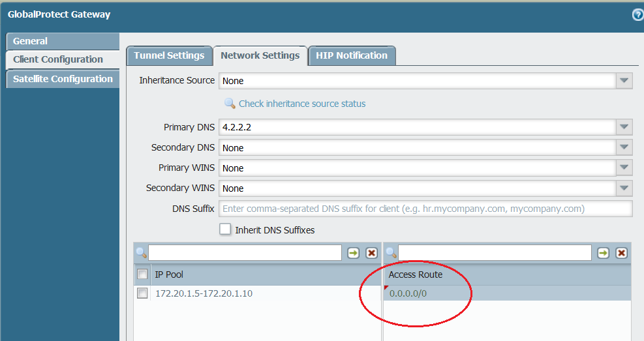Expand the Inheritance Source dropdown arrow
This screenshot has height=341, width=644.
tap(624, 80)
